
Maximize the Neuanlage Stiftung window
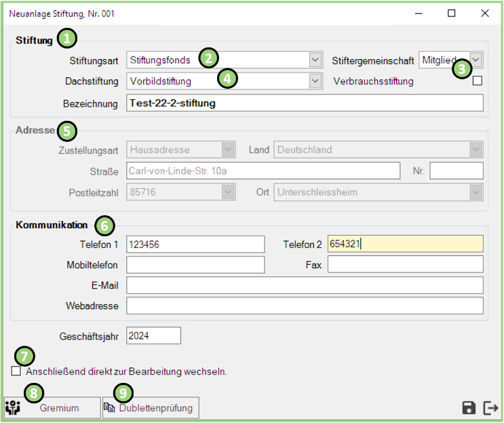pos(452,13)
